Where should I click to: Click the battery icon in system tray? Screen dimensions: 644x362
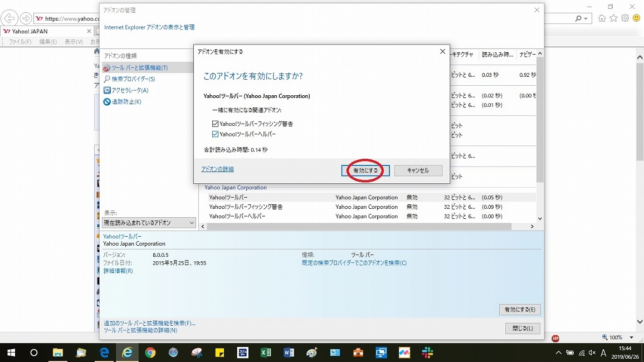(x=570, y=353)
